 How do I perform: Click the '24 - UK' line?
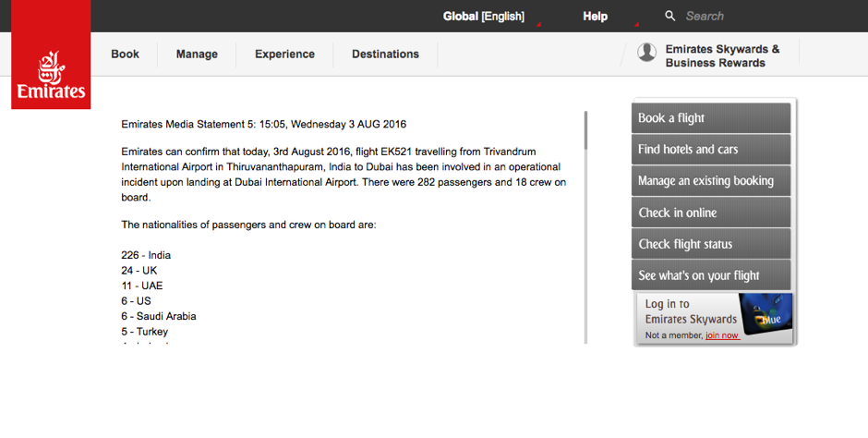point(139,271)
